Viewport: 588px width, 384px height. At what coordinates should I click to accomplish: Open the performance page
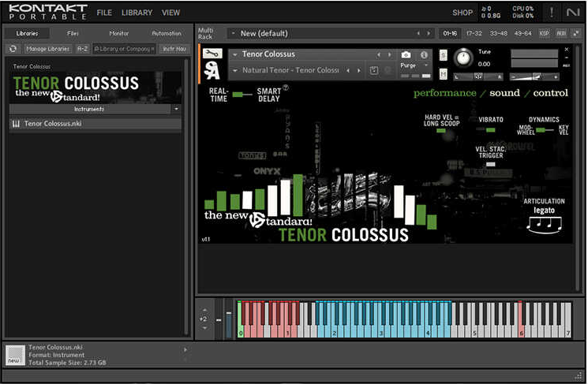pos(445,93)
